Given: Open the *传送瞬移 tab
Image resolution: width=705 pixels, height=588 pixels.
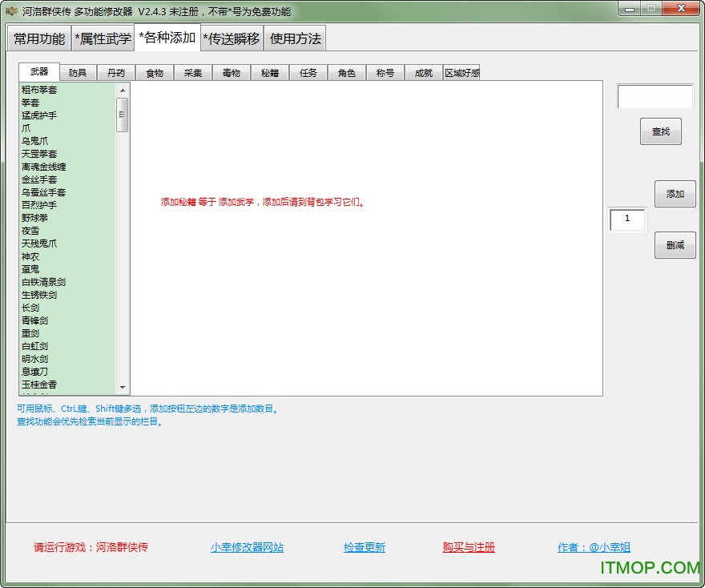Looking at the screenshot, I should click(232, 38).
